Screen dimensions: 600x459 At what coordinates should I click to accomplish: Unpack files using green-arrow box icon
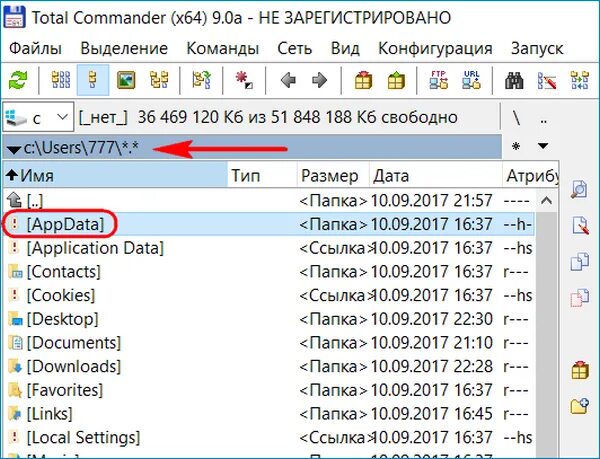396,80
